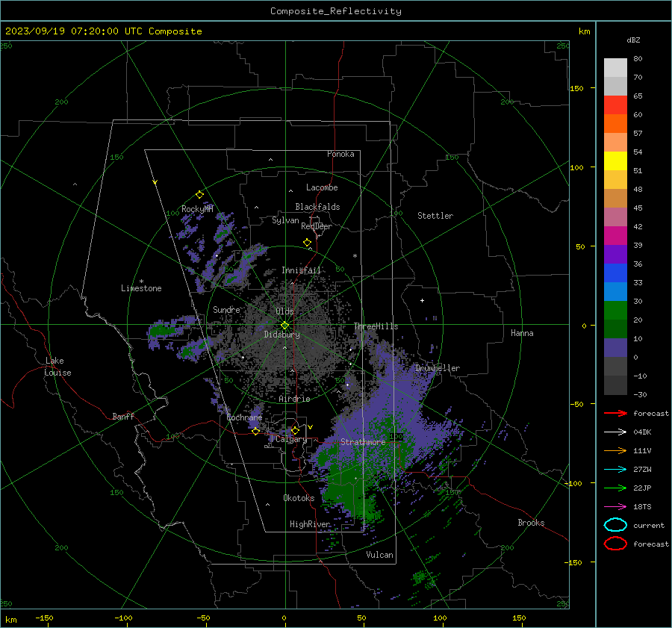
Task: Click the Olds town label
Action: (x=284, y=311)
